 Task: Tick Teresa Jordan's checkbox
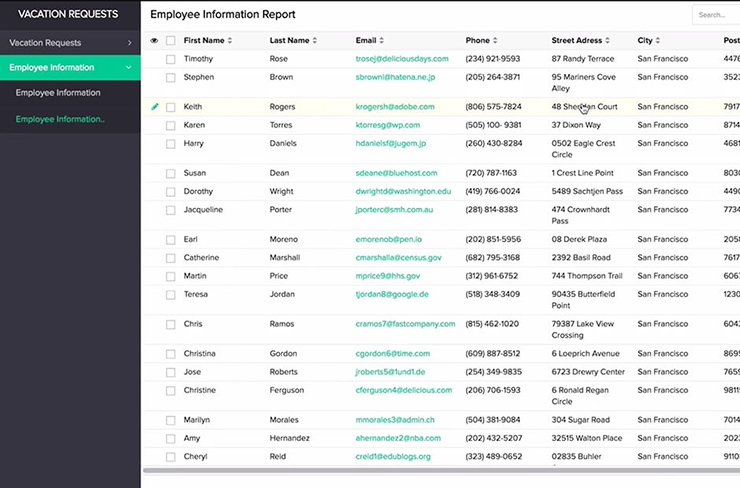click(x=171, y=295)
